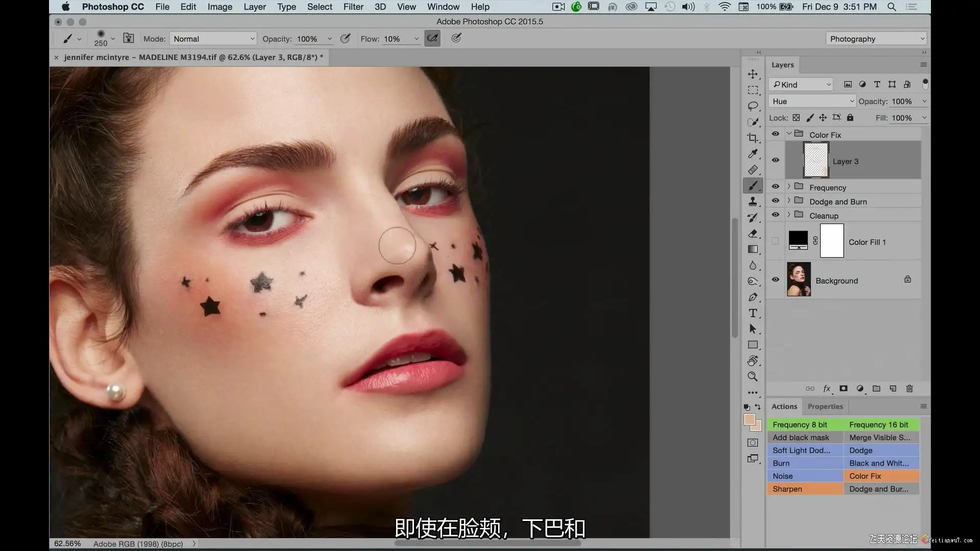Select the Lasso tool
The width and height of the screenshot is (980, 551).
point(752,106)
